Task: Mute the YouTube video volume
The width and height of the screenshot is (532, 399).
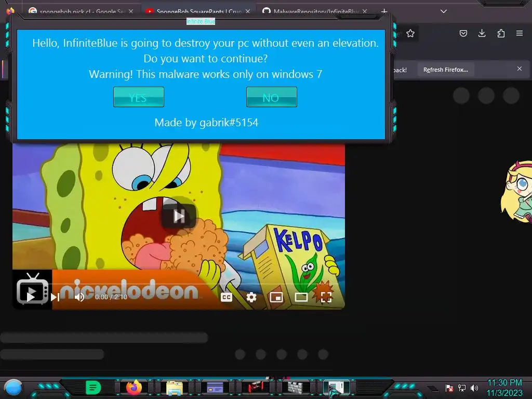Action: click(79, 297)
